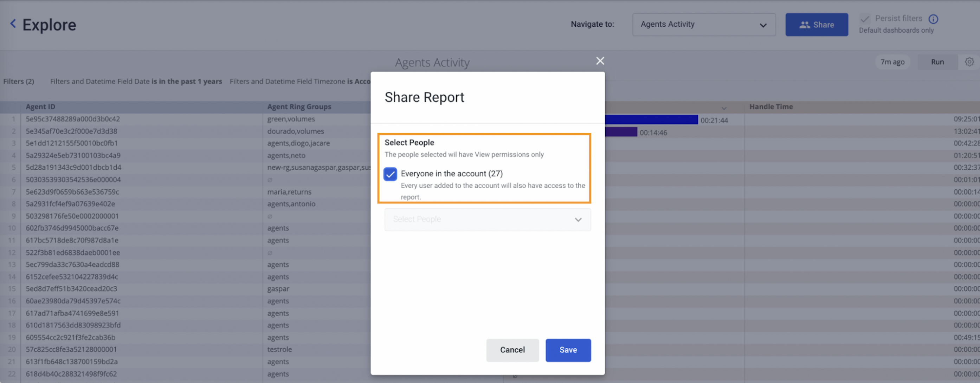The image size is (980, 383).
Task: Select agent ID 5e345af70e3c2f000e7d3d38
Action: click(71, 131)
